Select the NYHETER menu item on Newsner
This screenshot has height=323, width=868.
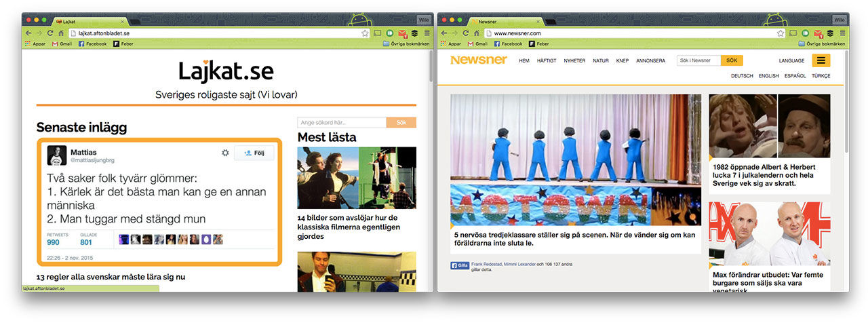point(574,60)
